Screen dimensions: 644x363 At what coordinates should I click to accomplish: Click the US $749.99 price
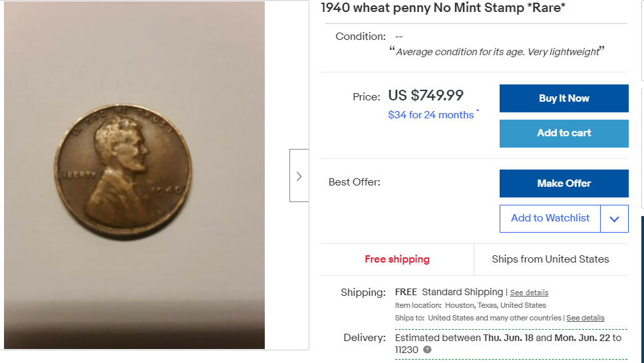coord(426,96)
